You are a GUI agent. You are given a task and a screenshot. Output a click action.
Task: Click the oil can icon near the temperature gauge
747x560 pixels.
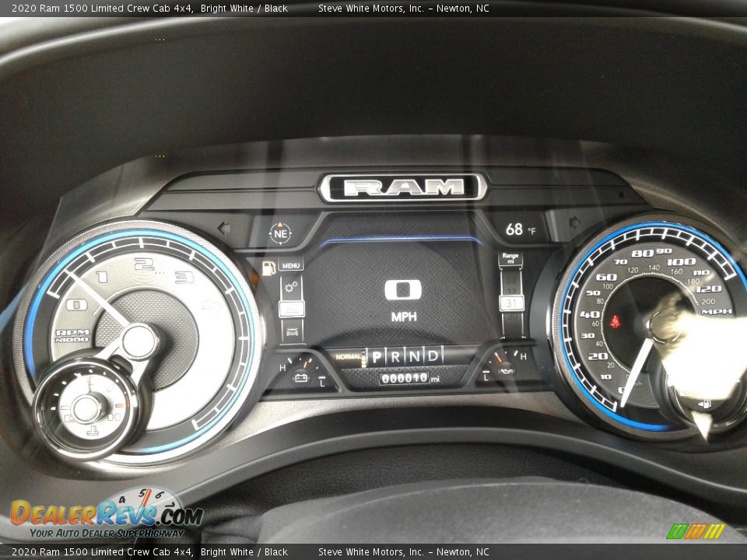click(507, 371)
